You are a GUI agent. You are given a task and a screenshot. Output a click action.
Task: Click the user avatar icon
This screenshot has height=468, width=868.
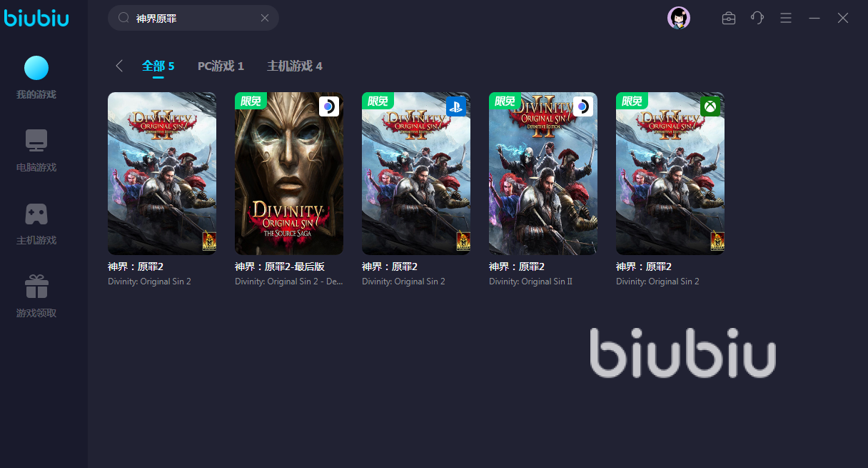coord(679,18)
